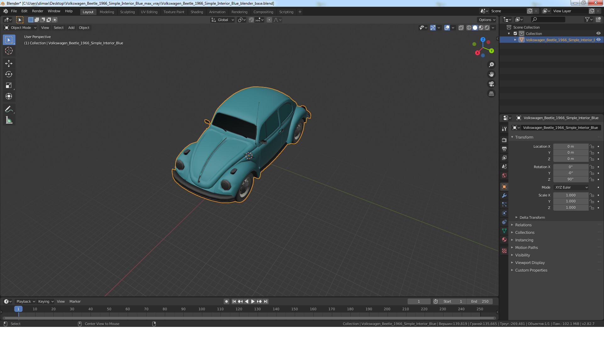Viewport: 604px width, 364px height.
Task: Toggle X-ray mode
Action: coord(461,28)
